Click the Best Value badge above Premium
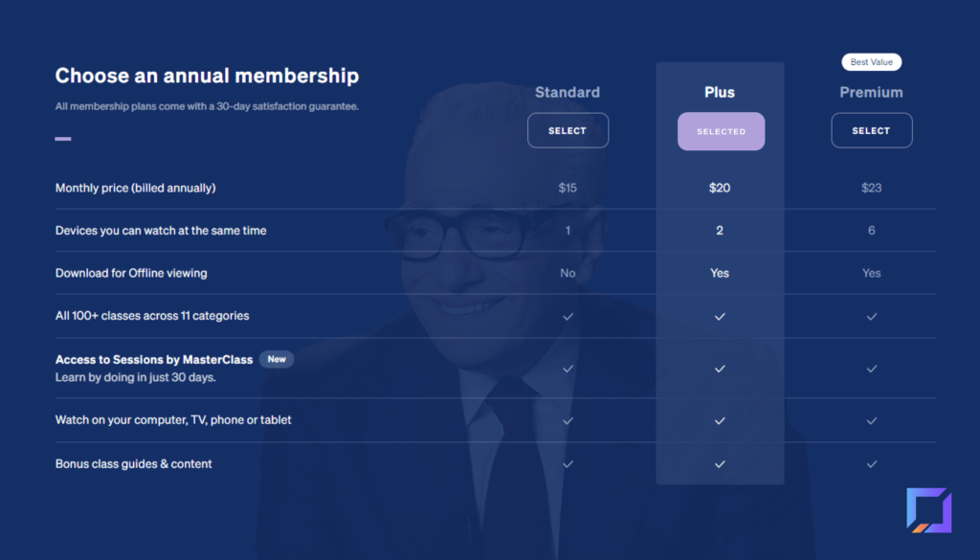 pyautogui.click(x=871, y=62)
